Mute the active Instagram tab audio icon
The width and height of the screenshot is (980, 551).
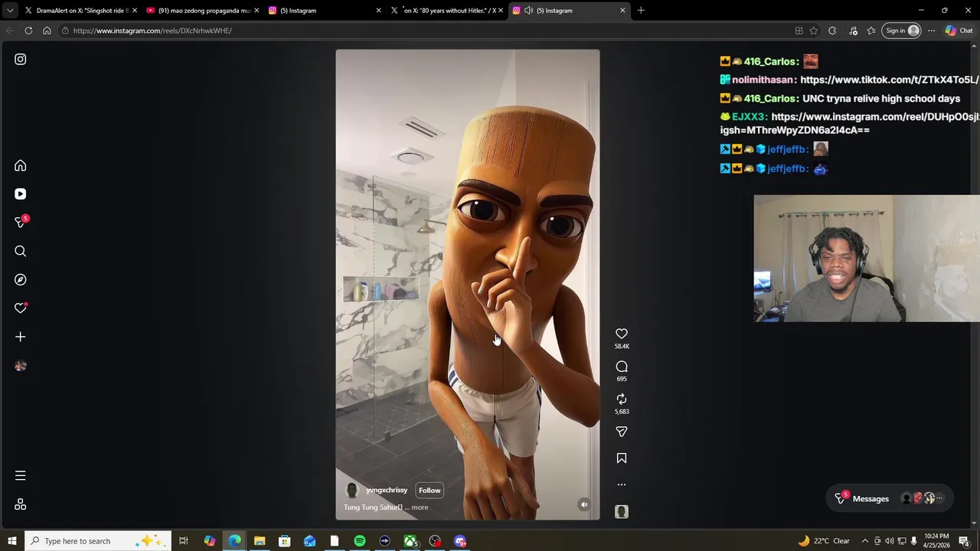(528, 11)
